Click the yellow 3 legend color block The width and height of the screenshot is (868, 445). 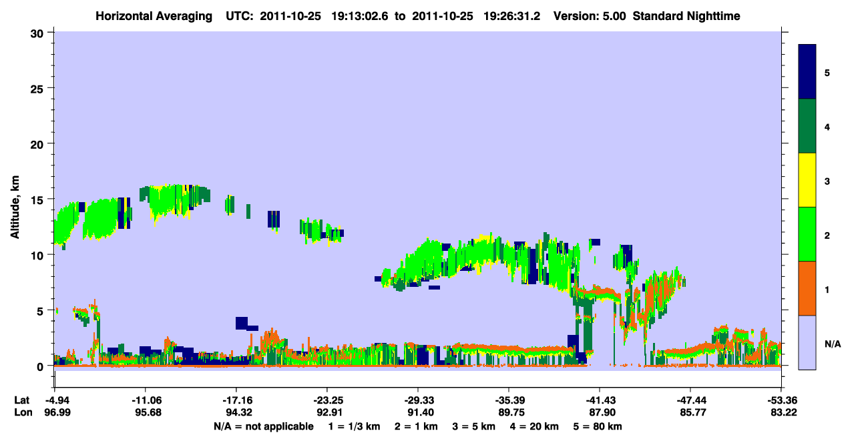(807, 180)
